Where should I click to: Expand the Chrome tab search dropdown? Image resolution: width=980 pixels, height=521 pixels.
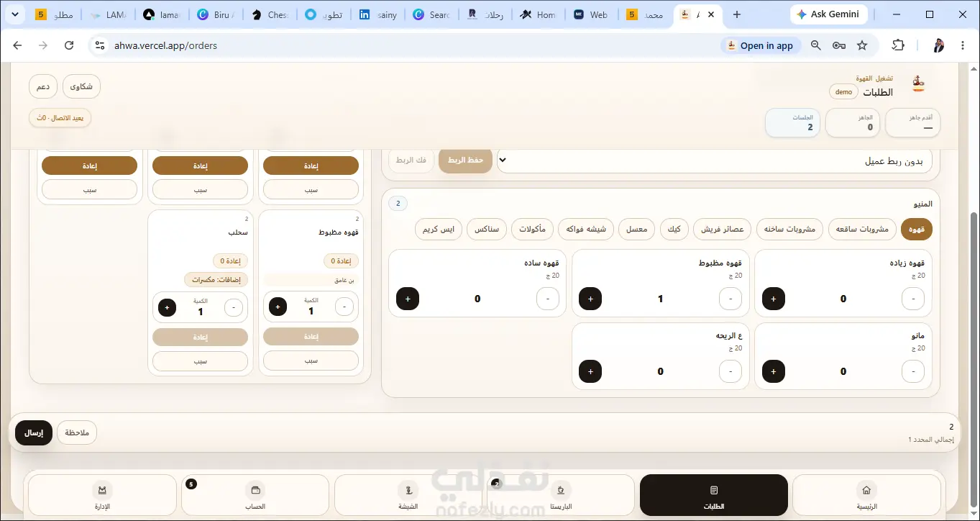(14, 14)
